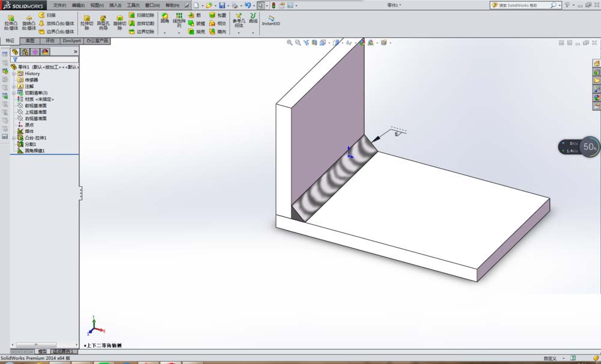Select 材质 <未指定> in the feature tree
Image resolution: width=601 pixels, height=364 pixels.
tap(35, 99)
